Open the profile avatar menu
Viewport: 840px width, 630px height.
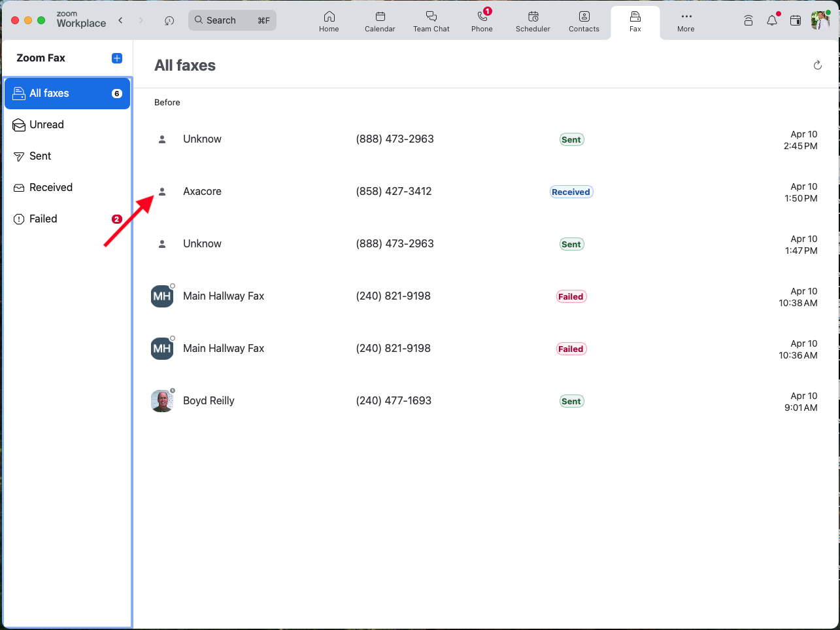pos(820,20)
